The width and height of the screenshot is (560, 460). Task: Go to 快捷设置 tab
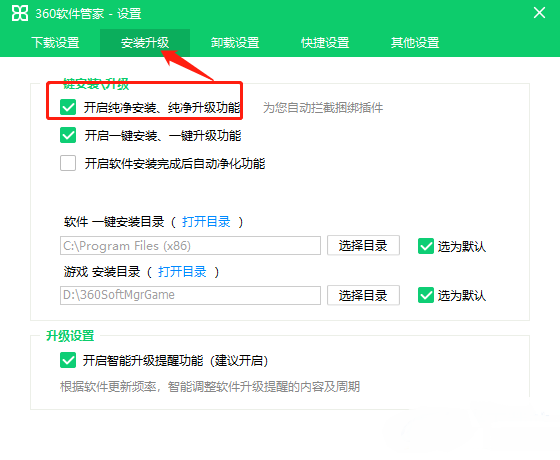tap(325, 42)
